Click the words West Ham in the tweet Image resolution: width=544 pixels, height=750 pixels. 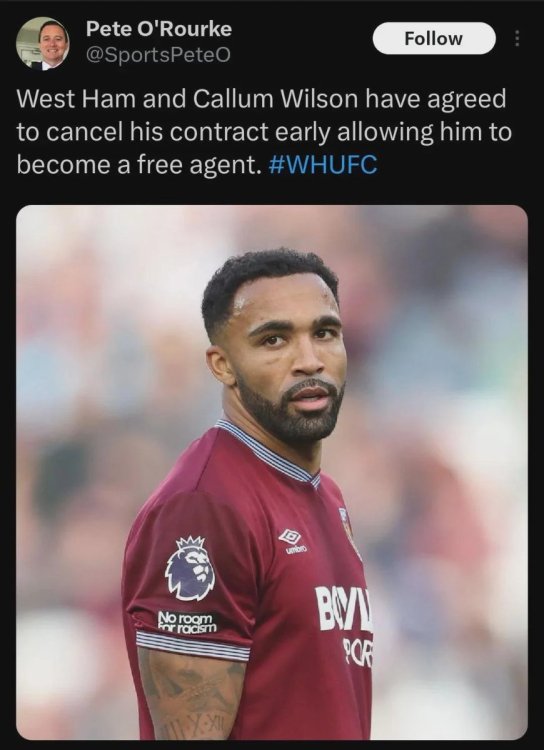pos(76,99)
